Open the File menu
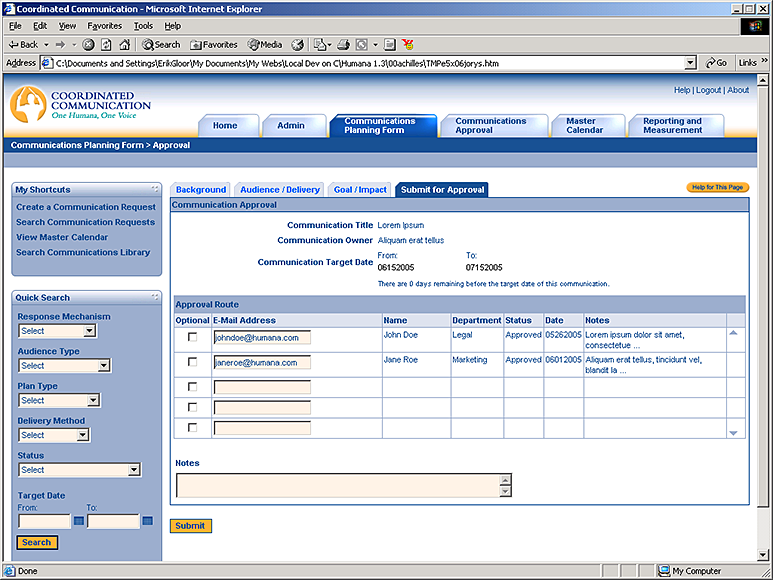The image size is (773, 580). point(15,26)
